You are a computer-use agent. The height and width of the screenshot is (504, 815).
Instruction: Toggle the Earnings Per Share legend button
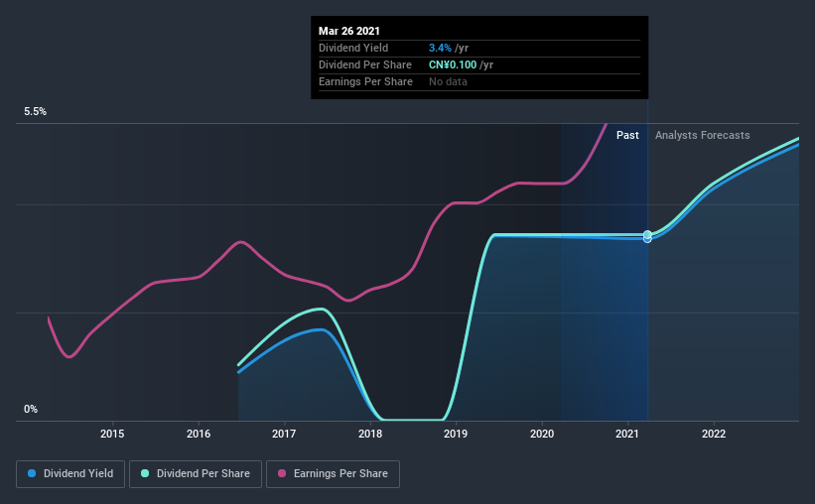pos(334,474)
